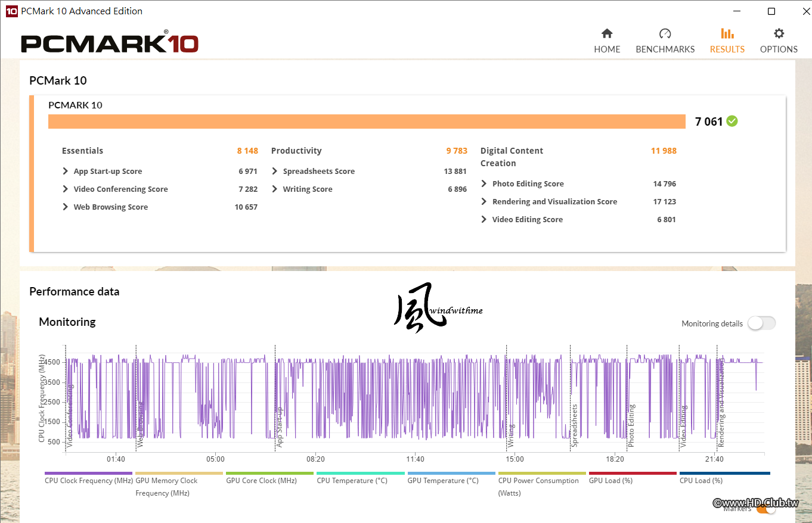Click the Productivity heading
This screenshot has height=523, width=812.
click(x=296, y=151)
